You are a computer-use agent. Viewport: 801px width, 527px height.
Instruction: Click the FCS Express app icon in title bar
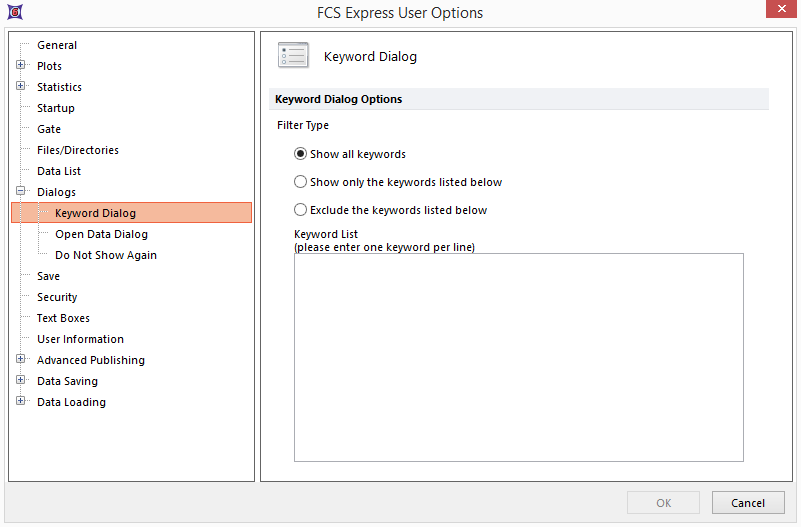(16, 13)
